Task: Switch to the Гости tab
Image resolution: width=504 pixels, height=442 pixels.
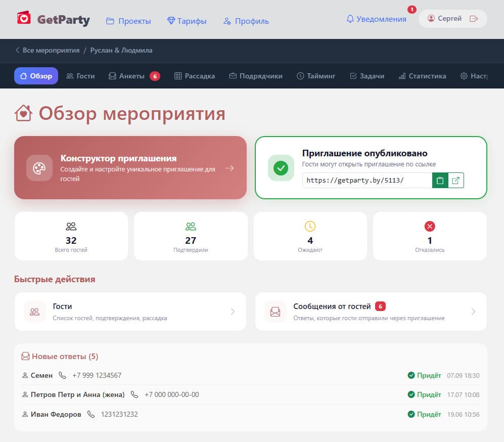Action: [80, 76]
